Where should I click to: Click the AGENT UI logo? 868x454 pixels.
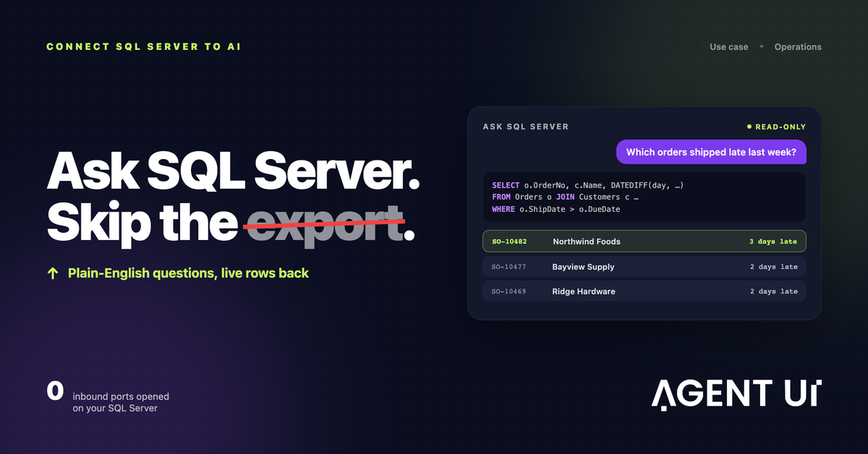pos(736,394)
